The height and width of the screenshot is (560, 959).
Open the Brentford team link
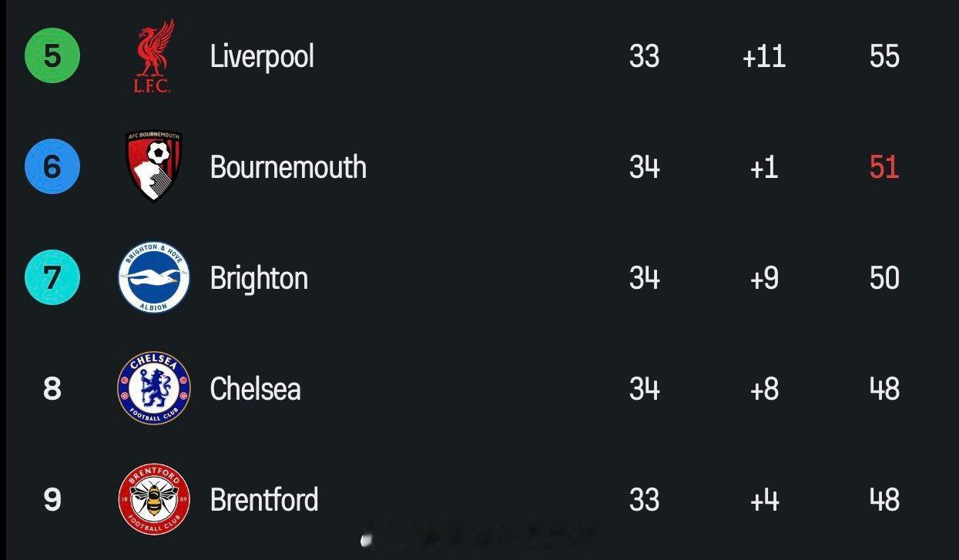(264, 500)
